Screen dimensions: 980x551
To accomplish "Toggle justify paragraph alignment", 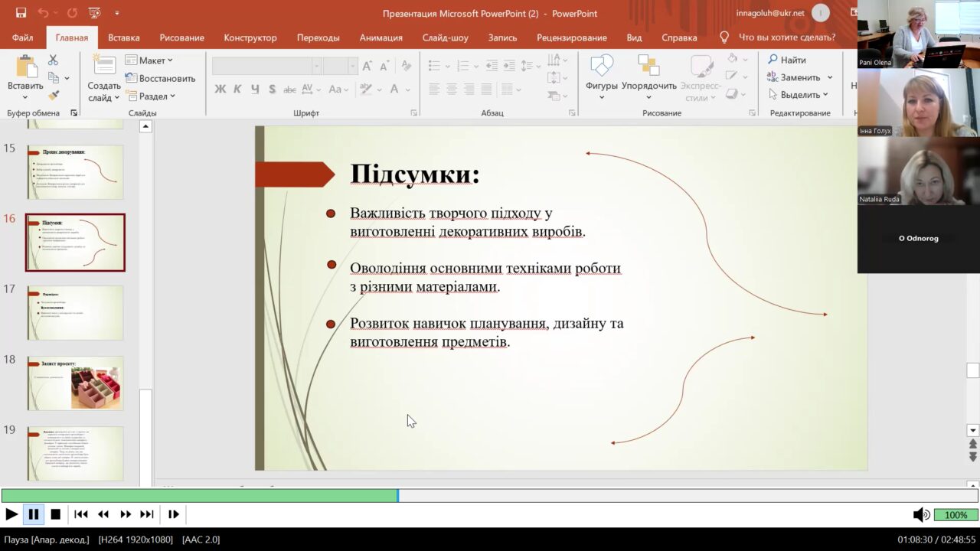I will pyautogui.click(x=485, y=90).
